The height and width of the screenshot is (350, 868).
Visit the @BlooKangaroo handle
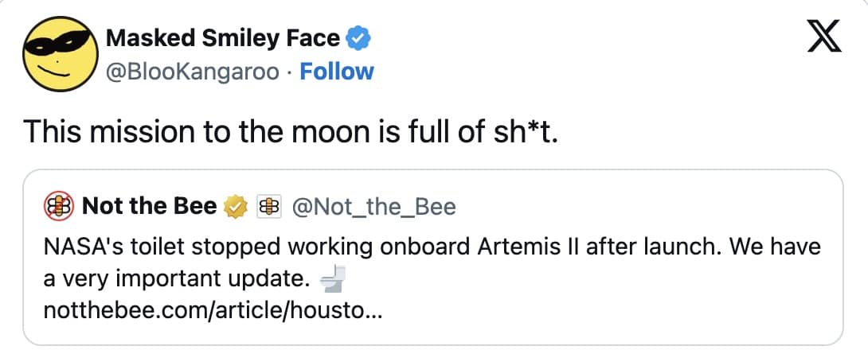(x=193, y=72)
